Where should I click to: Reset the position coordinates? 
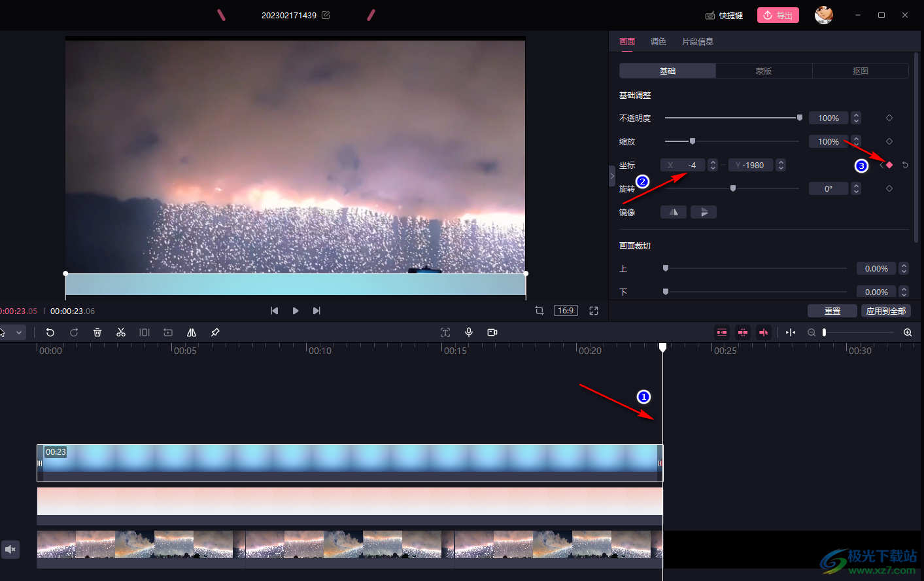[905, 165]
